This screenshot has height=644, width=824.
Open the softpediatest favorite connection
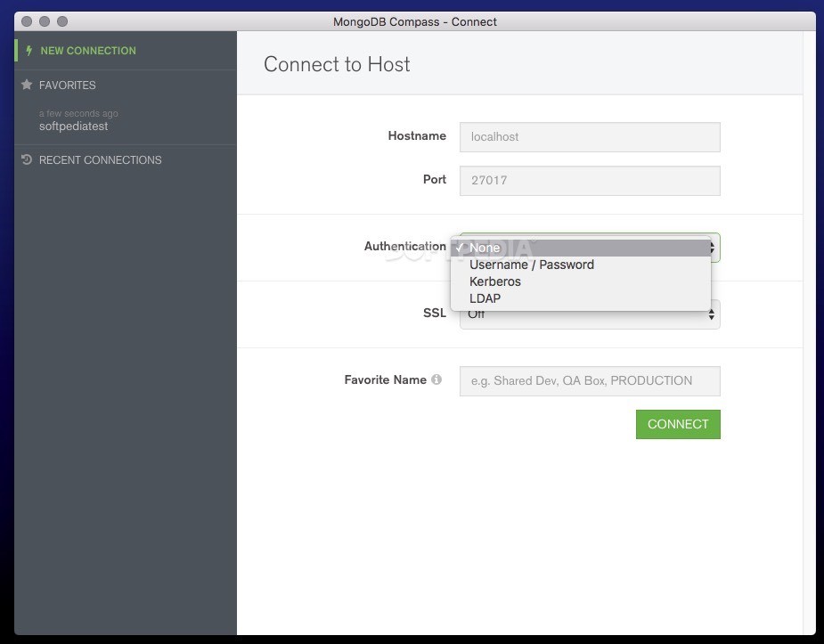pyautogui.click(x=74, y=126)
